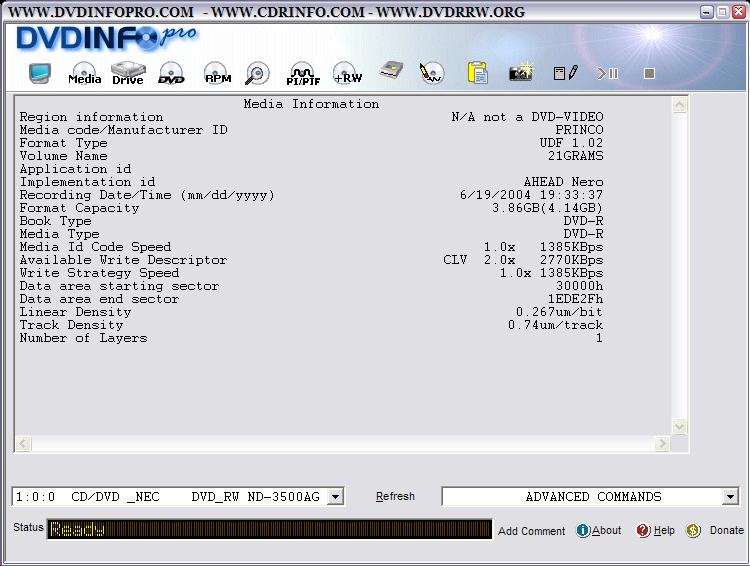This screenshot has height=566, width=750.
Task: Click the '0.74um/track' track density value
Action: (555, 325)
